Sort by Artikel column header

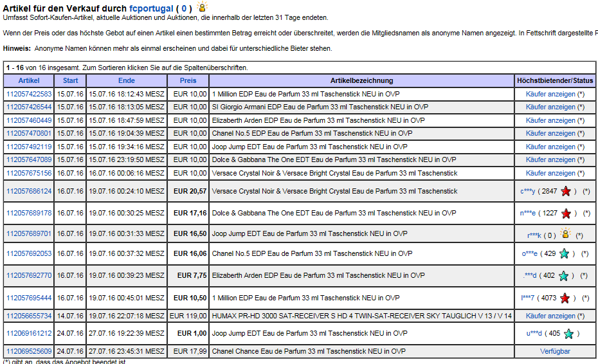coord(29,80)
